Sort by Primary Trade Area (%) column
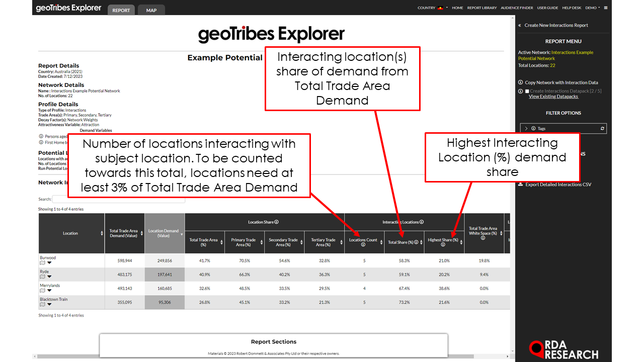Image resolution: width=644 pixels, height=362 pixels. click(245, 242)
